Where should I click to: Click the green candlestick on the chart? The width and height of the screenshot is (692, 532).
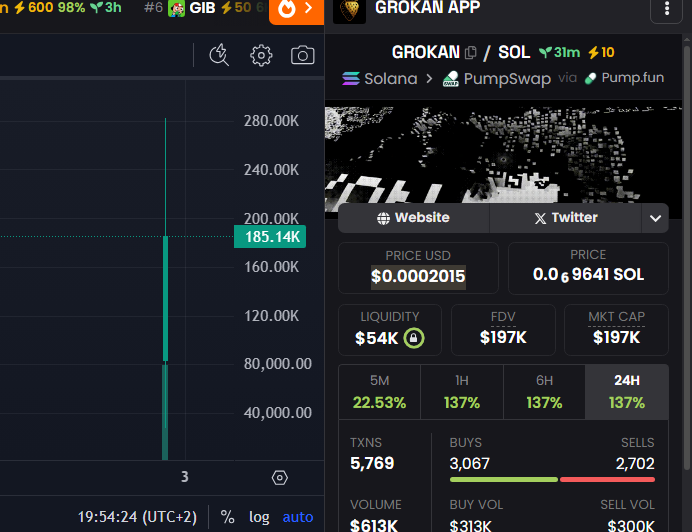coord(165,299)
